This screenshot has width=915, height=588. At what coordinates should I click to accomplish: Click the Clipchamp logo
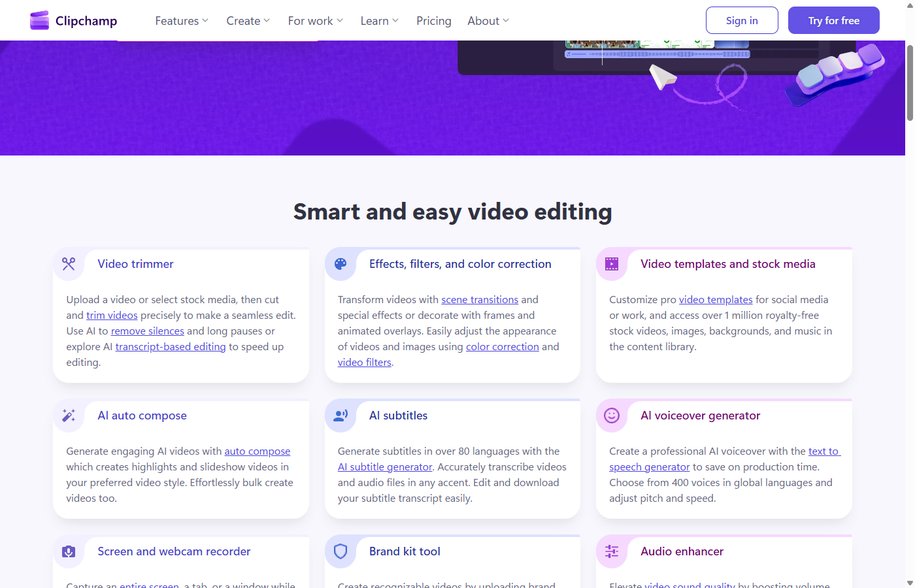click(x=73, y=20)
